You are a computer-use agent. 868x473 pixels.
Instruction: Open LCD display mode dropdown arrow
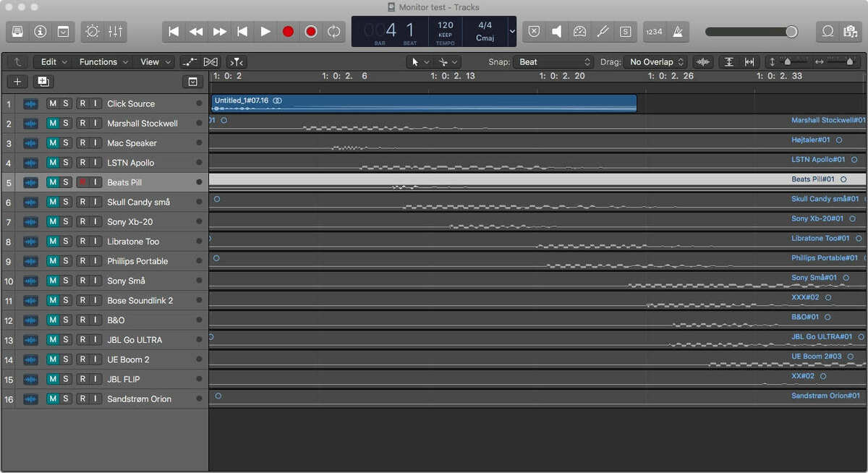click(513, 32)
